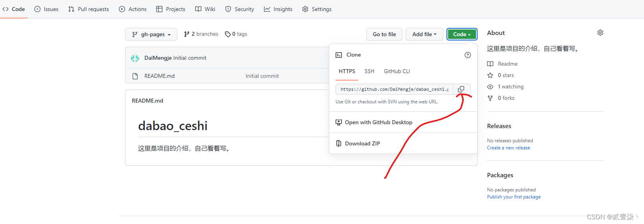This screenshot has height=224, width=644.
Task: Switch to the Projects tab
Action: click(x=171, y=9)
